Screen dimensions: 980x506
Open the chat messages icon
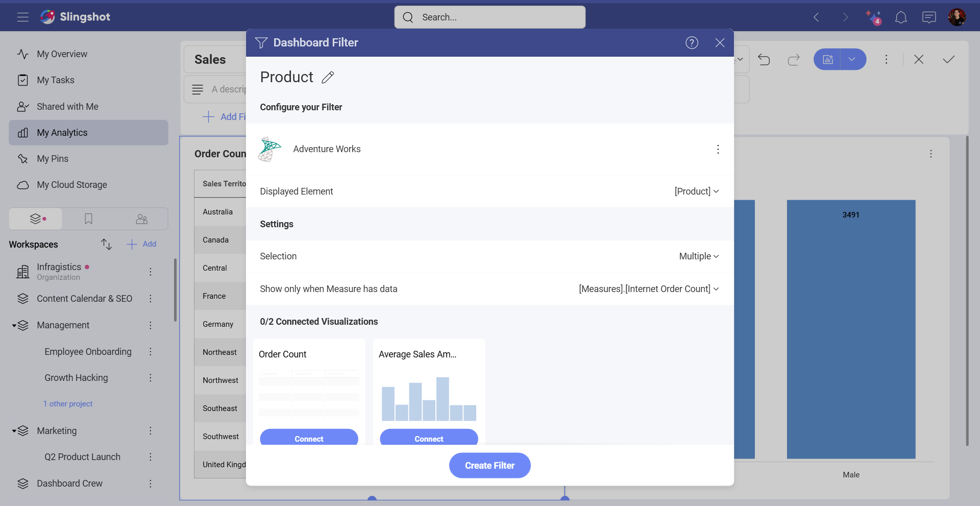pos(929,17)
